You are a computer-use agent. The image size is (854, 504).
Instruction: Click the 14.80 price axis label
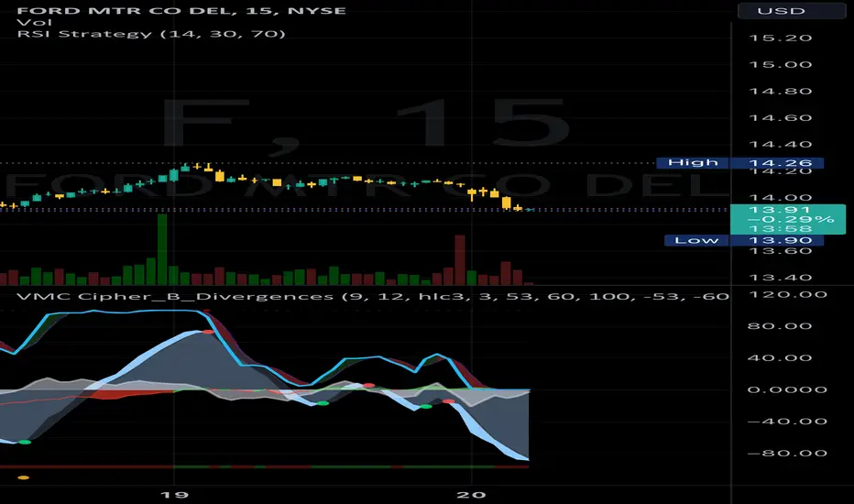[781, 92]
